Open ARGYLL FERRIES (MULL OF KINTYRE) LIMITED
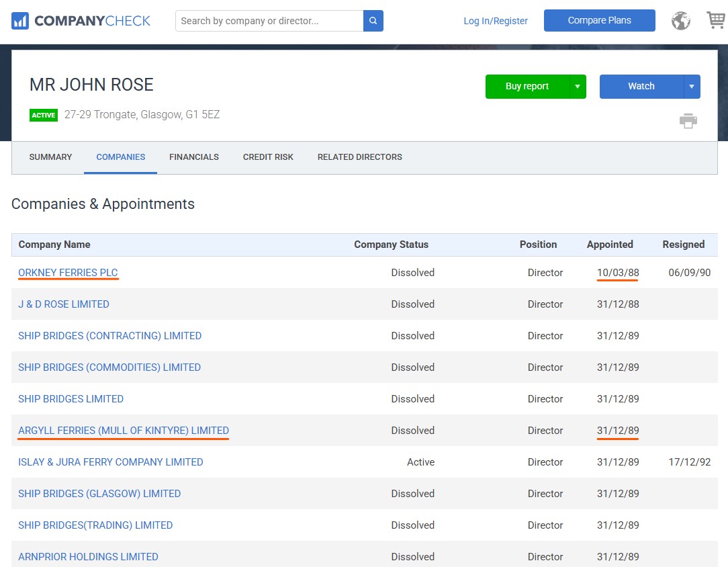The width and height of the screenshot is (728, 567). click(124, 431)
